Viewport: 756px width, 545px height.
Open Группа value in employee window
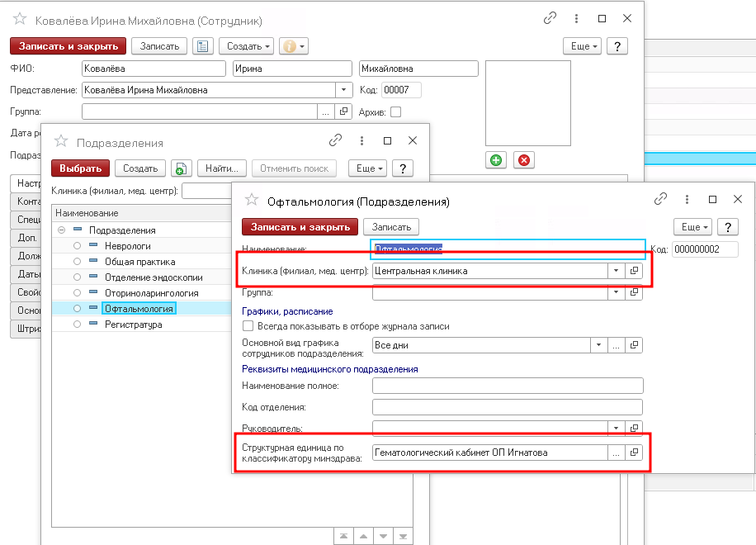pos(343,111)
